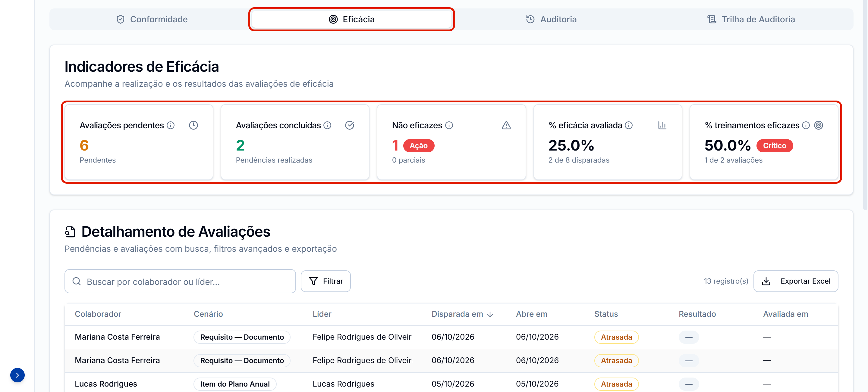Click Atrasada status in Lucas Rodrigues row

click(616, 384)
